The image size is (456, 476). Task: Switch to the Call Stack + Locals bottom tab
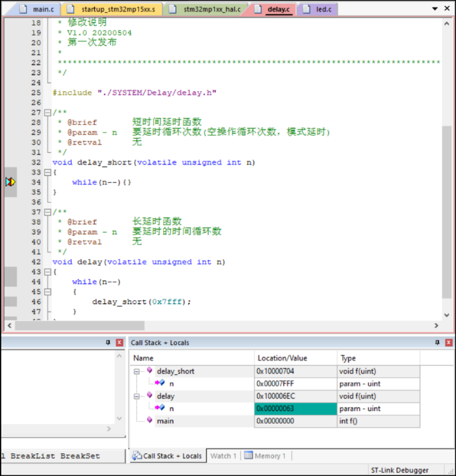(168, 456)
